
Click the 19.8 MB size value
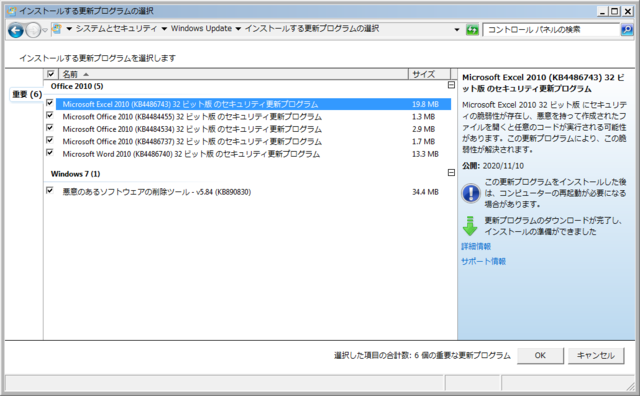coord(425,104)
